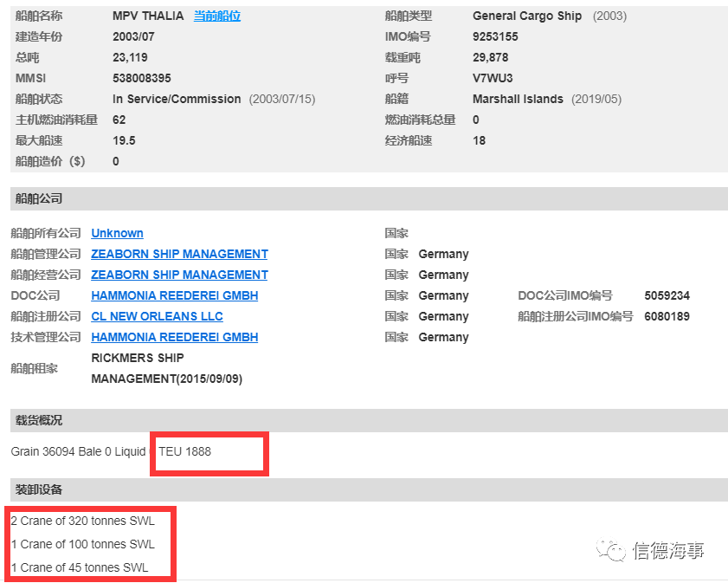Select the 载重吨 label

403,57
